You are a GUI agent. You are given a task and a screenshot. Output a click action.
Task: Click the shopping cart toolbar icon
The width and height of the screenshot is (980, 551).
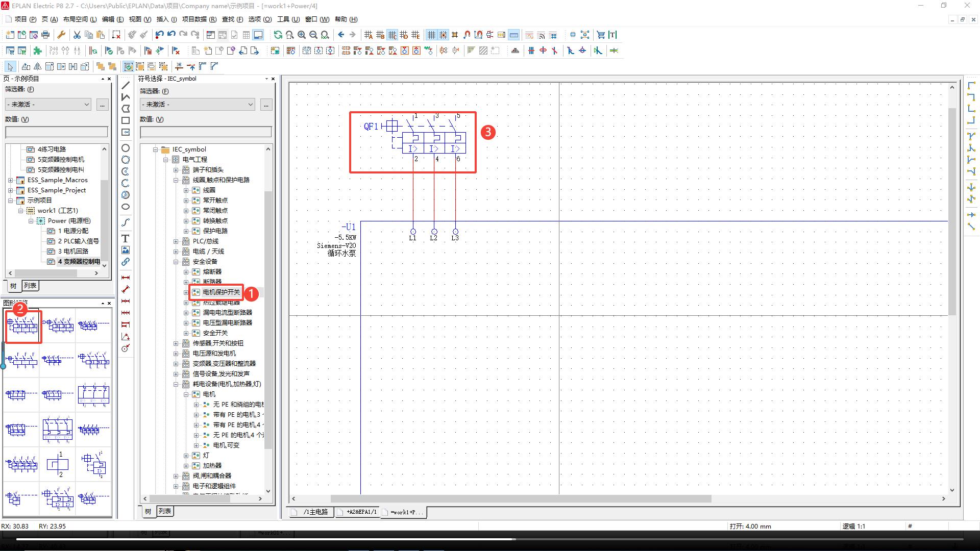click(601, 35)
